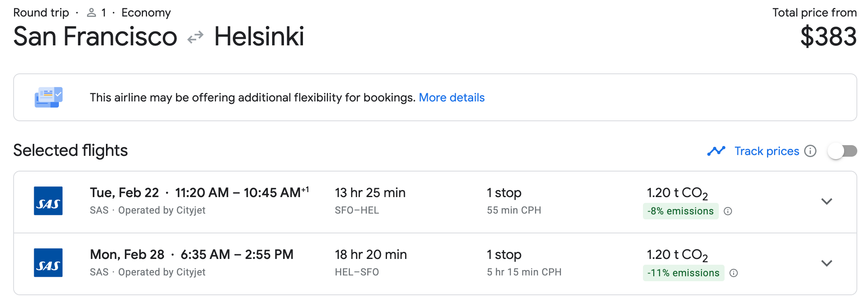The width and height of the screenshot is (868, 301).
Task: Click the -11% emissions badge
Action: pyautogui.click(x=683, y=273)
